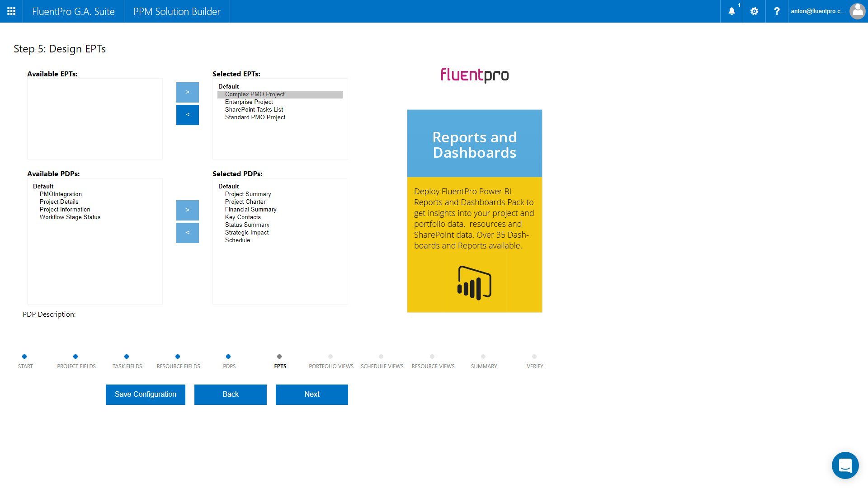The height and width of the screenshot is (488, 868).
Task: Move selected EPT to the Selected list
Action: point(188,92)
